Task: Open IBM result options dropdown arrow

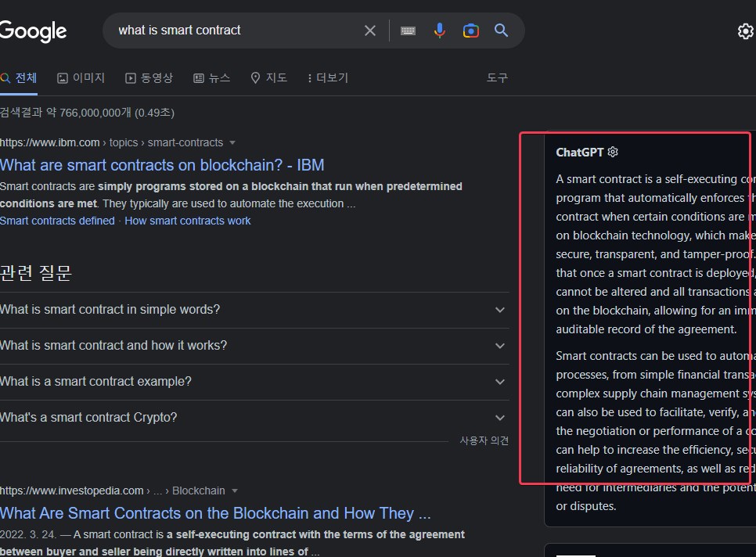Action: (x=232, y=142)
